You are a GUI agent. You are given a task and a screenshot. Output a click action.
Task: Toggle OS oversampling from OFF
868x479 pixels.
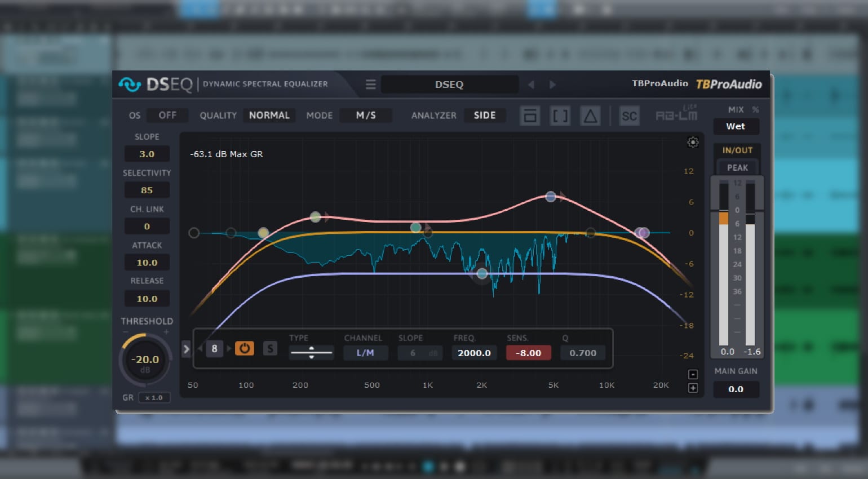pos(167,115)
